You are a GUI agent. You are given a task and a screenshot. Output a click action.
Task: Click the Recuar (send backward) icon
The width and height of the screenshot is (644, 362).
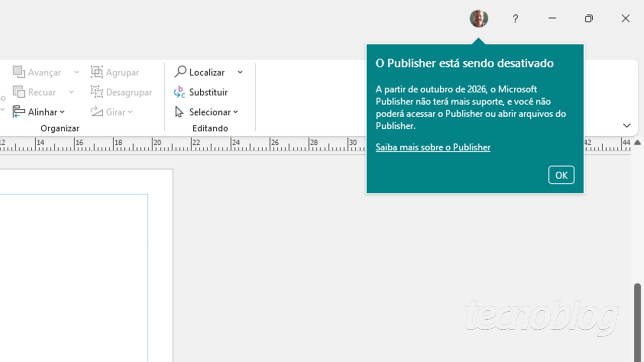(x=19, y=93)
